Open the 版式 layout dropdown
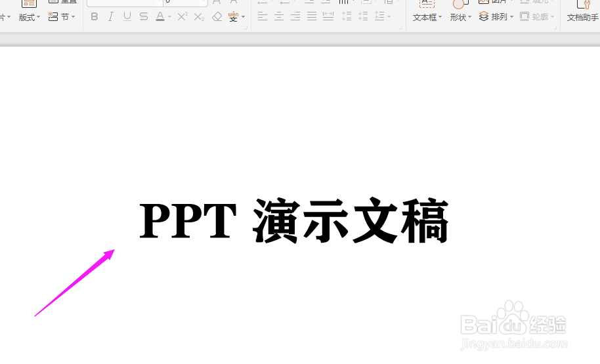This screenshot has height=364, width=600. [x=30, y=17]
